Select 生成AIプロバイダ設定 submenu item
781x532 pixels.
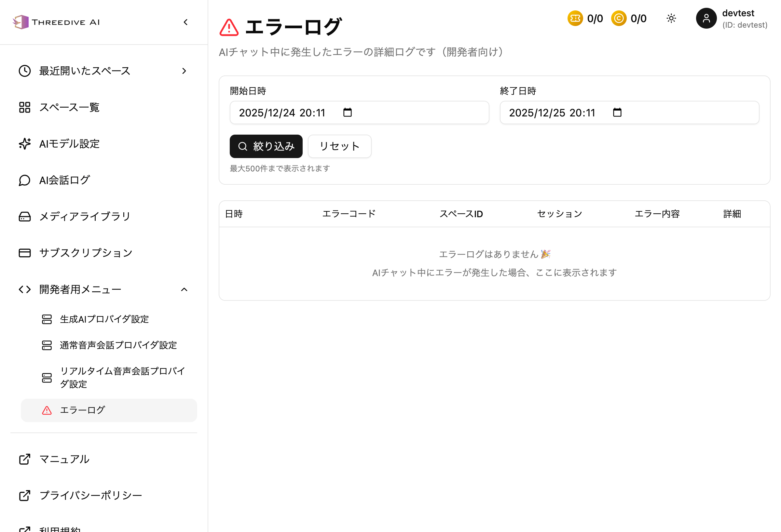point(109,319)
